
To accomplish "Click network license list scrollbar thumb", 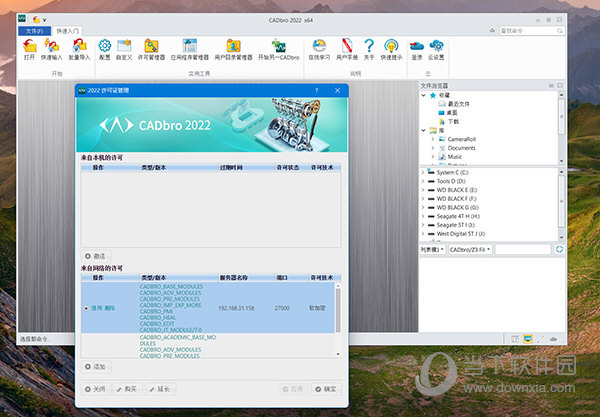I will tap(338, 310).
